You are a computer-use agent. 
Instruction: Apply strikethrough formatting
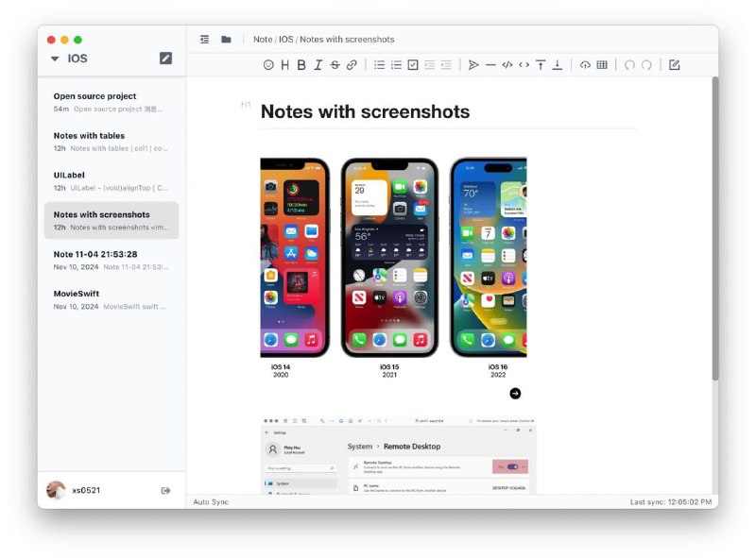[334, 64]
